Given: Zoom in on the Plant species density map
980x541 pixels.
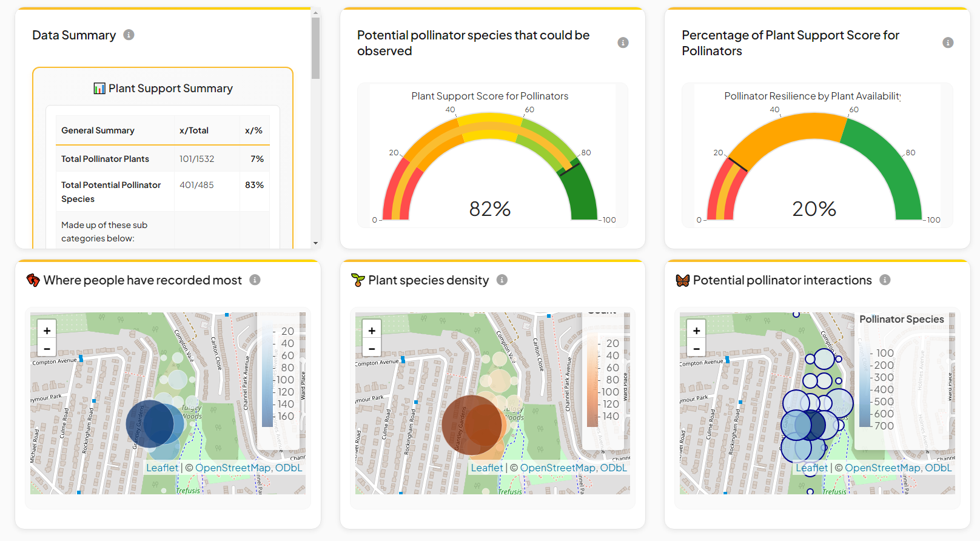Looking at the screenshot, I should pos(372,330).
